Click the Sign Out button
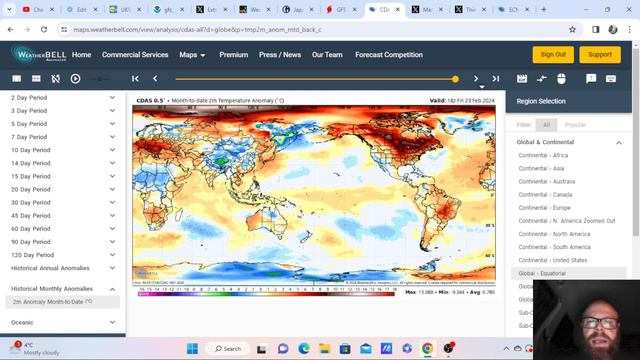The width and height of the screenshot is (640, 360). [553, 54]
